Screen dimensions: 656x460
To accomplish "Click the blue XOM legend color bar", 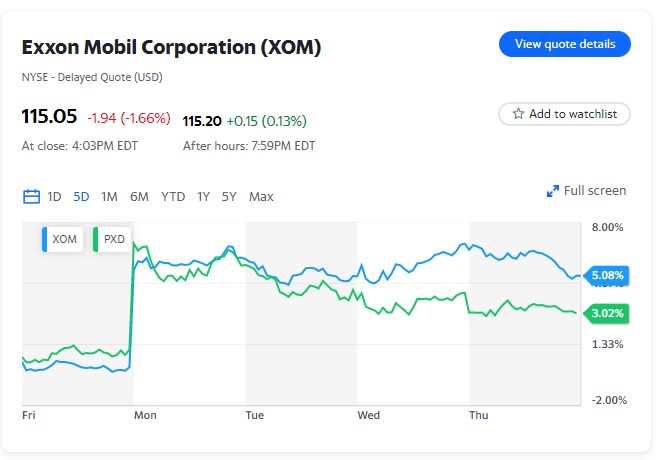I will coord(44,239).
